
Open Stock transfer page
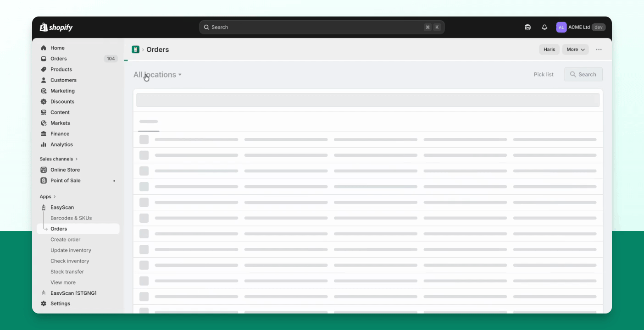click(x=67, y=272)
